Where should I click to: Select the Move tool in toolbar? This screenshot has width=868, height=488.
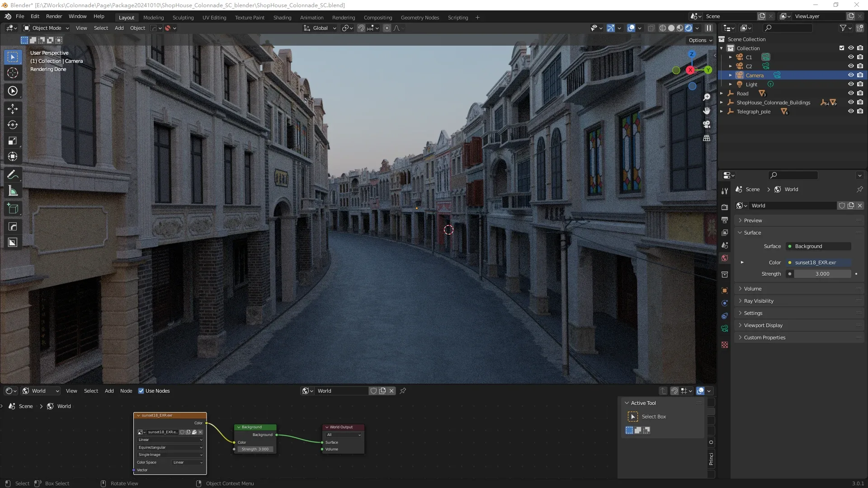[13, 109]
